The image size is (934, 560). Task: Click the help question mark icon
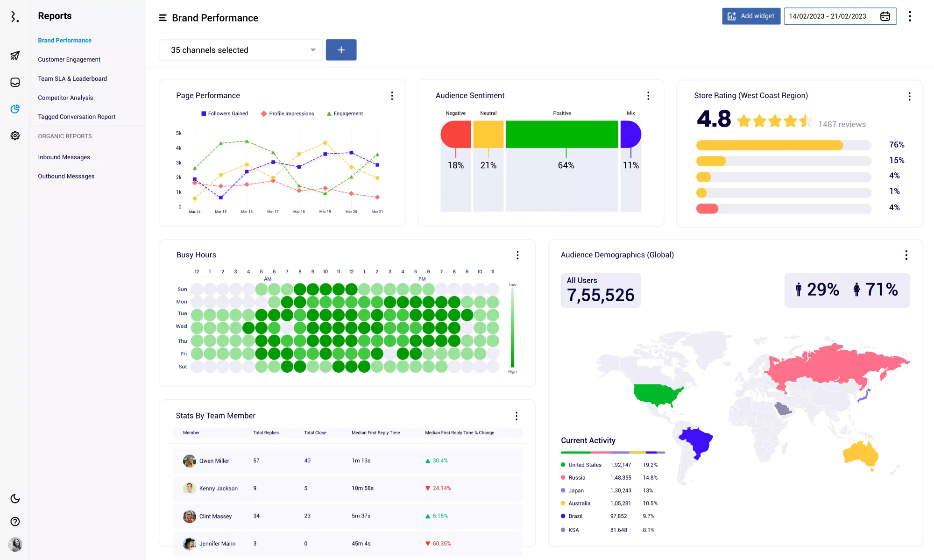click(x=15, y=521)
